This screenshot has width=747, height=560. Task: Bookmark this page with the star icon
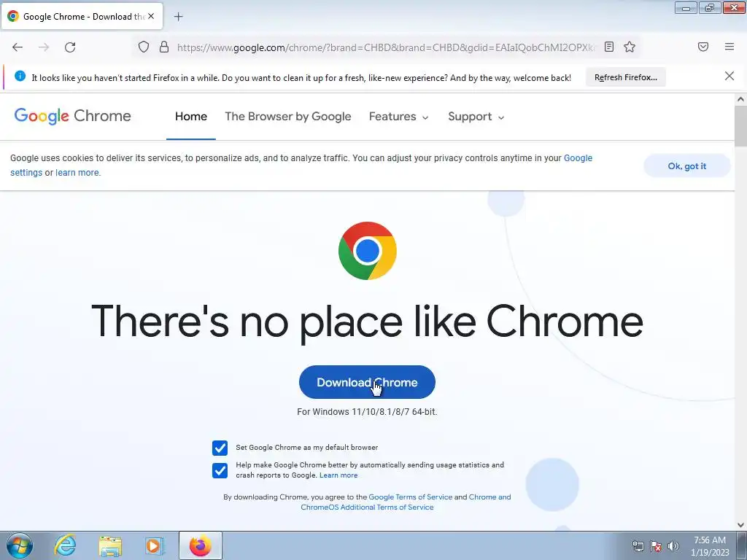(630, 47)
